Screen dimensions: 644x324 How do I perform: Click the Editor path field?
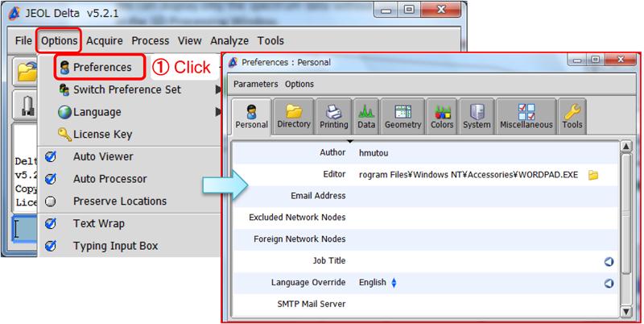469,175
